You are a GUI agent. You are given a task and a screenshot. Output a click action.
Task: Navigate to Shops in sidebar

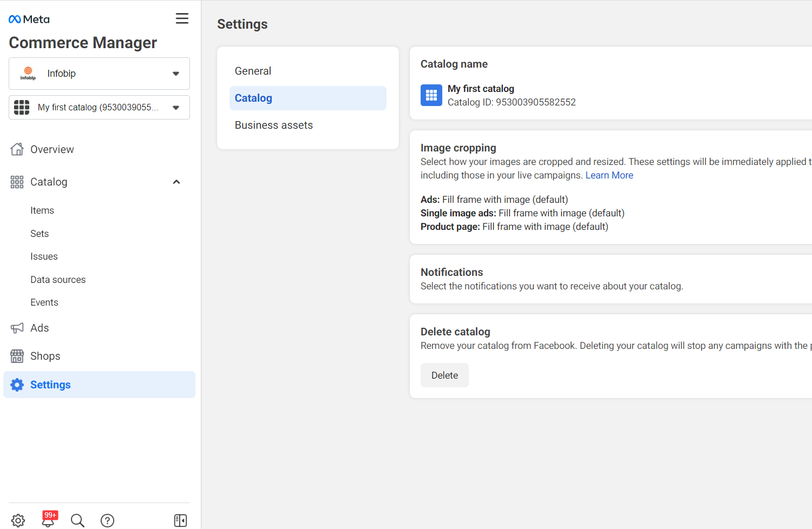click(45, 356)
